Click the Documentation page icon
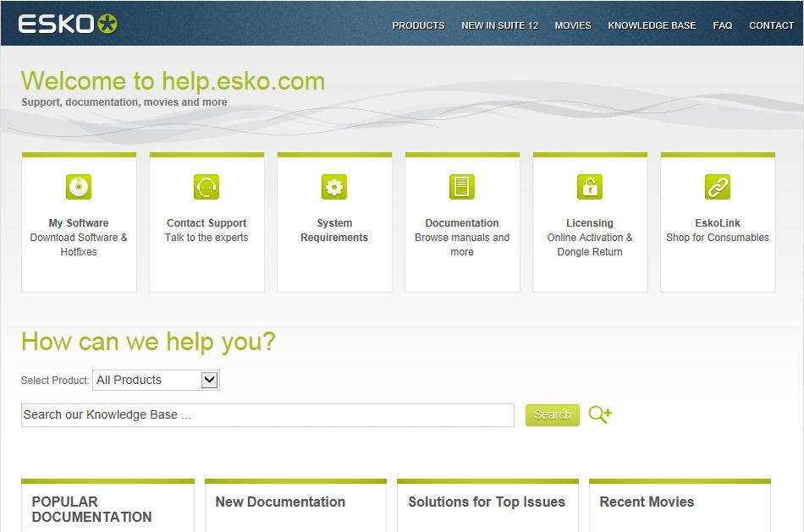 [462, 187]
